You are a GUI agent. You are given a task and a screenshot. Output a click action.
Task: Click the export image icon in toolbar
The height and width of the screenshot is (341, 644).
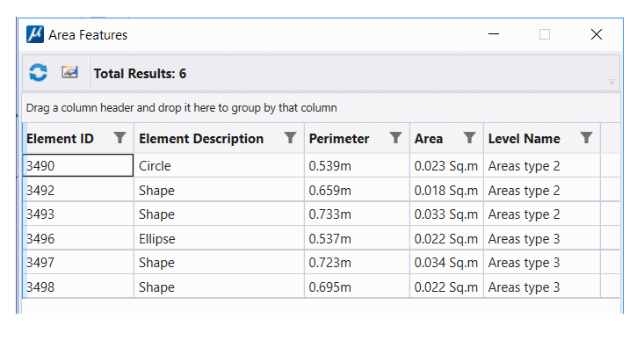pyautogui.click(x=69, y=72)
